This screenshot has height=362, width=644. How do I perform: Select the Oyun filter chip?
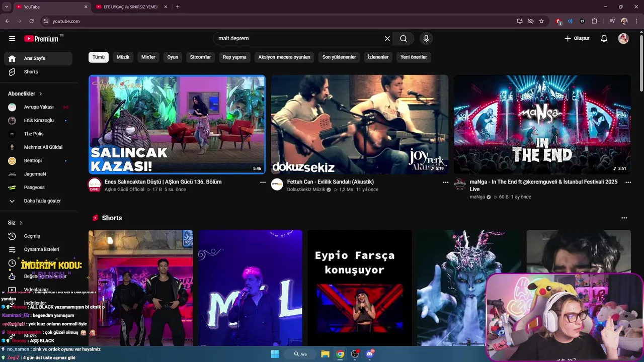coord(173,57)
